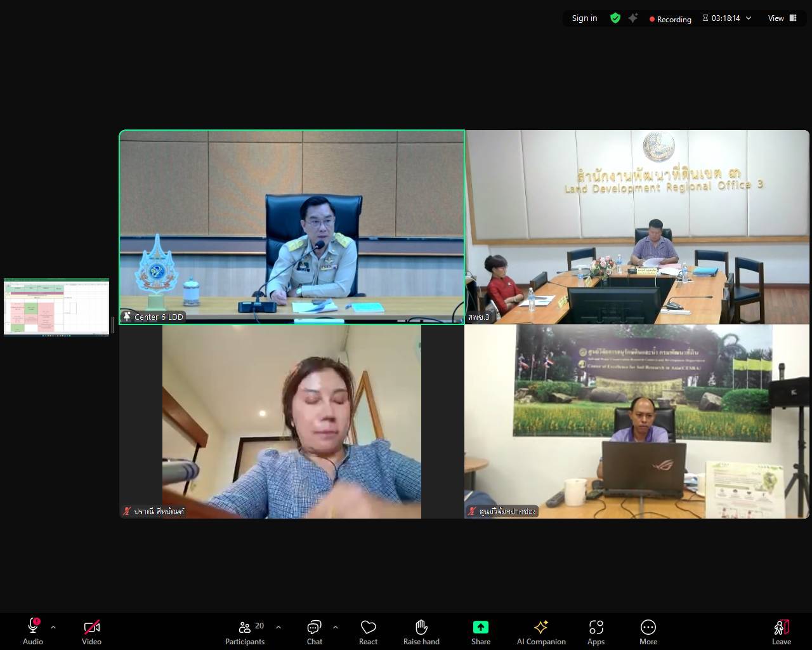Viewport: 812px width, 650px height.
Task: Turn on camera with Video button
Action: click(91, 632)
